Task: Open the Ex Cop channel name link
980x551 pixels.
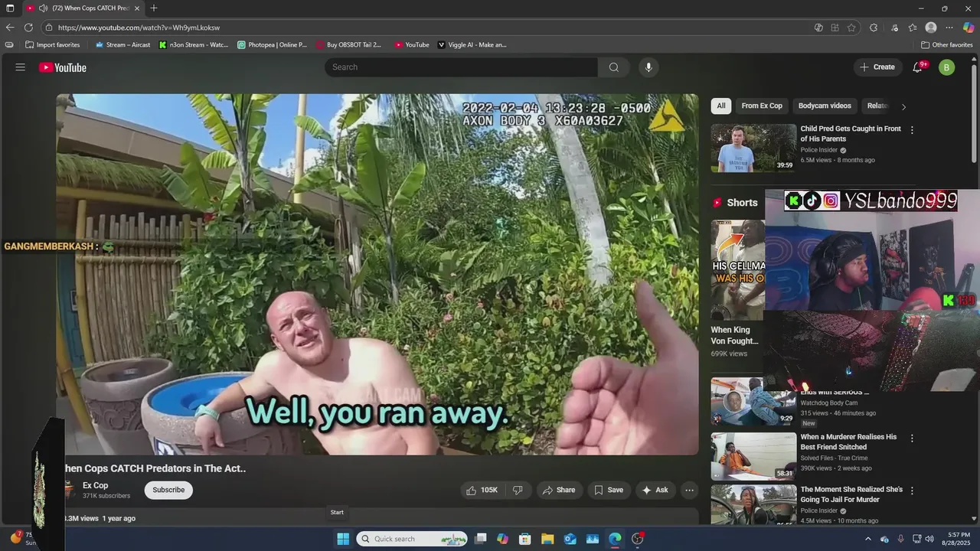Action: coord(95,485)
